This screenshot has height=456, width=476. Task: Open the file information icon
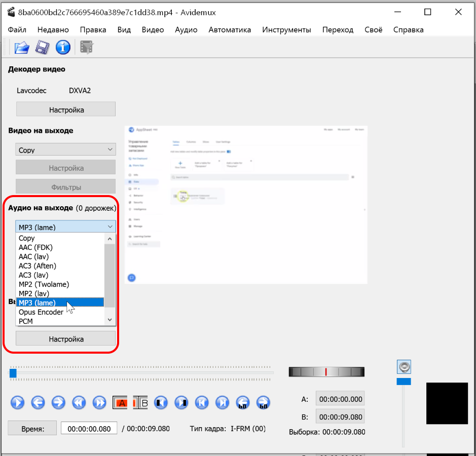pyautogui.click(x=63, y=48)
